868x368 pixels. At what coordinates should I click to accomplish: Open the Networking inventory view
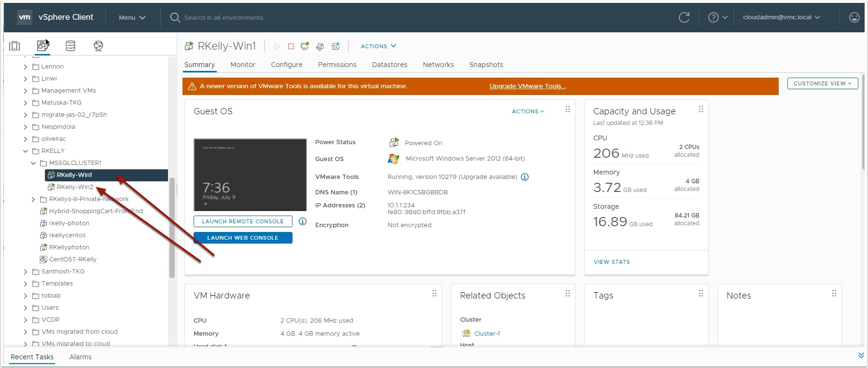pos(98,46)
